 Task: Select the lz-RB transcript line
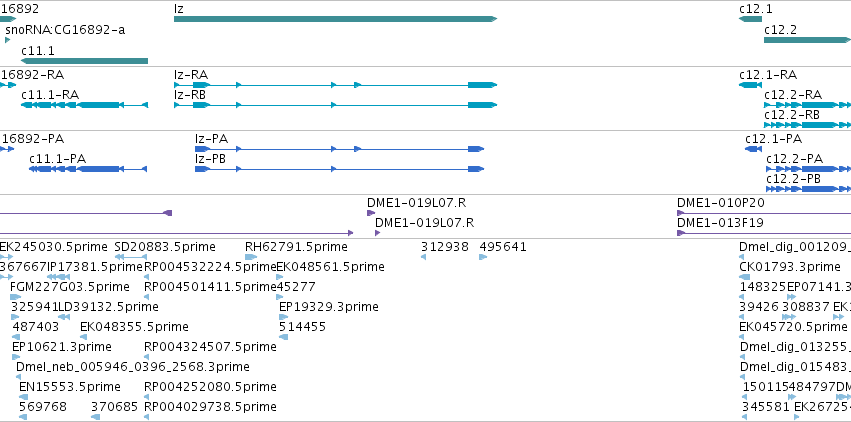[x=335, y=105]
